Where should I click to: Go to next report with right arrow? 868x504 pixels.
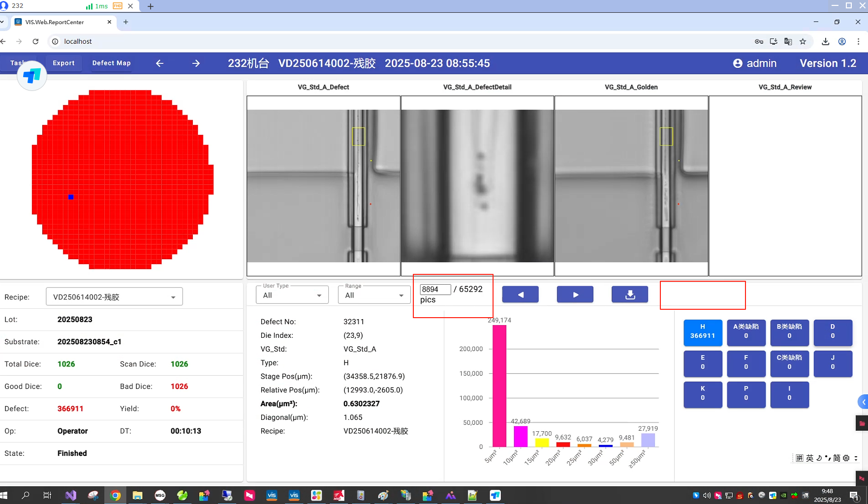pos(196,63)
